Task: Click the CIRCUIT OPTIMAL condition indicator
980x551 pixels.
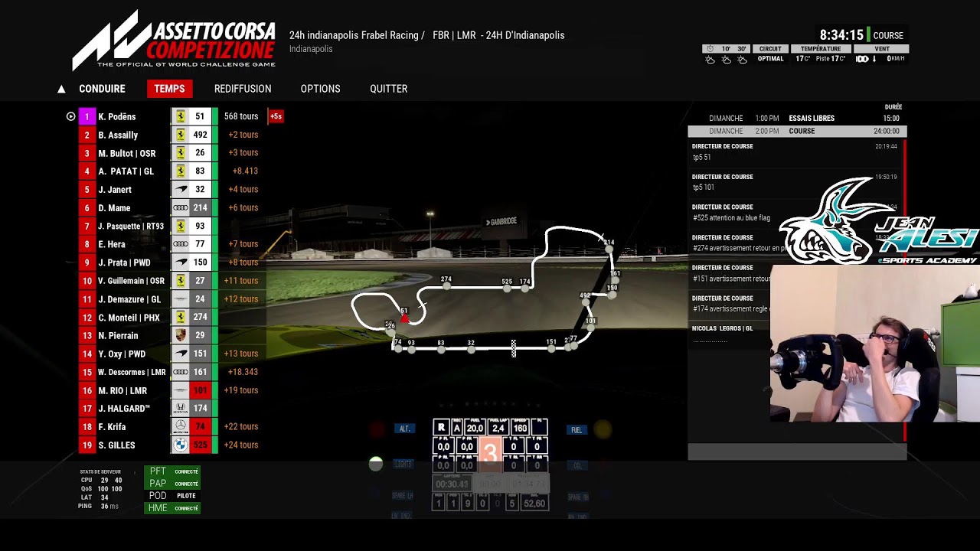Action: click(x=770, y=54)
